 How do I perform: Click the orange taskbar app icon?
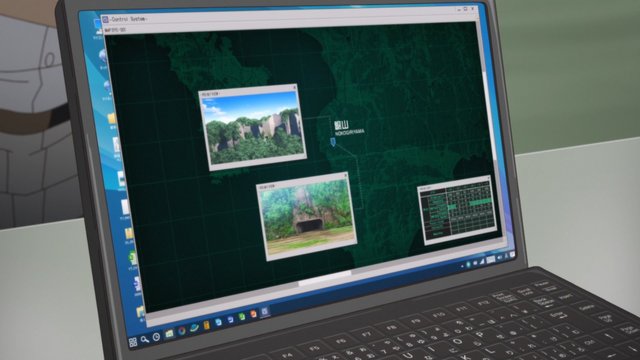pos(253,314)
